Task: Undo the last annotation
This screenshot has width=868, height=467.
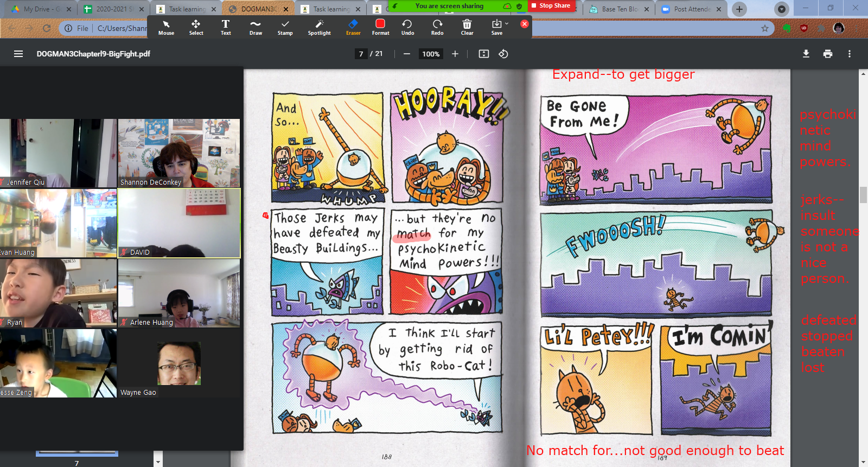Action: pyautogui.click(x=407, y=27)
